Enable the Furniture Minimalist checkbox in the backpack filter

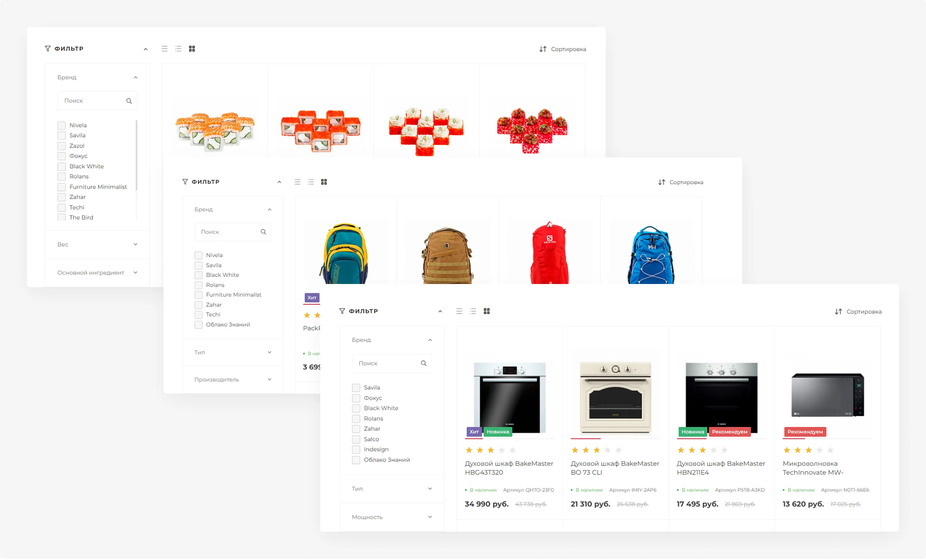198,295
